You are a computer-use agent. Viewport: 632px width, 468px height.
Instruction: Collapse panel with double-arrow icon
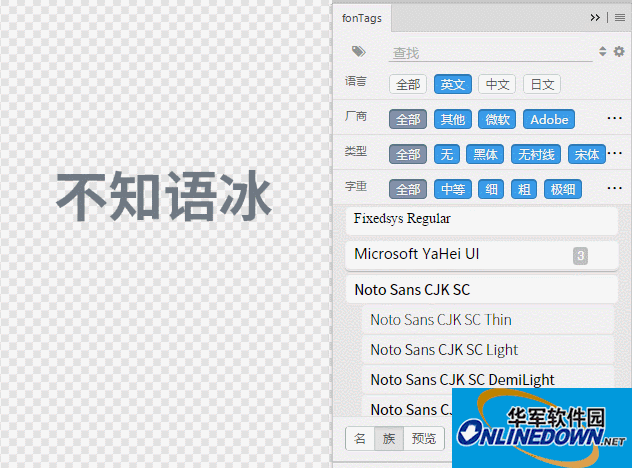pyautogui.click(x=595, y=18)
